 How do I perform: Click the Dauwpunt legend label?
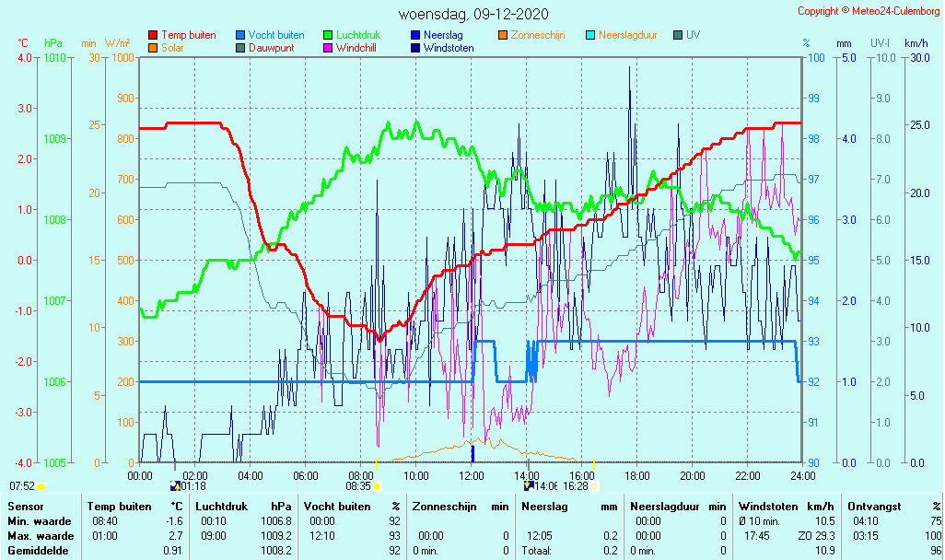271,48
